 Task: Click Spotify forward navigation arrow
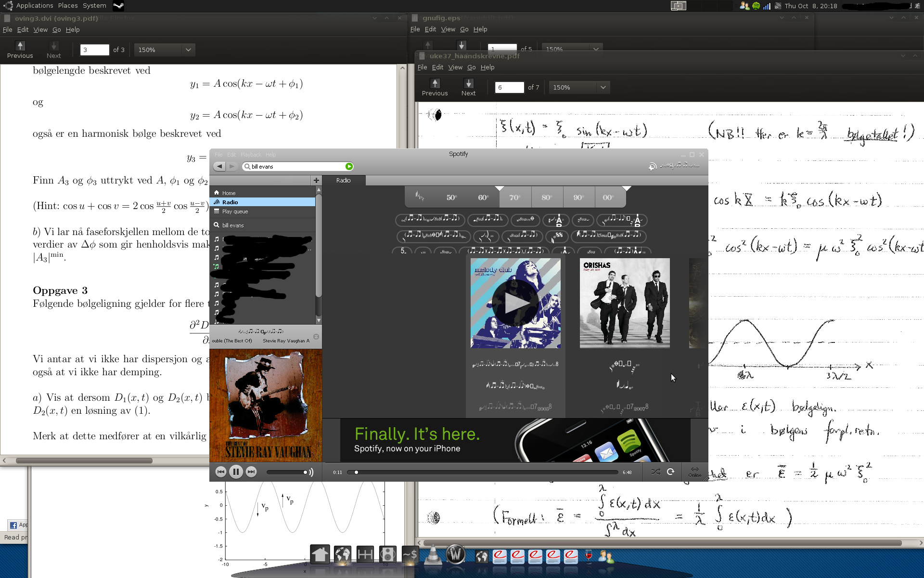click(232, 166)
